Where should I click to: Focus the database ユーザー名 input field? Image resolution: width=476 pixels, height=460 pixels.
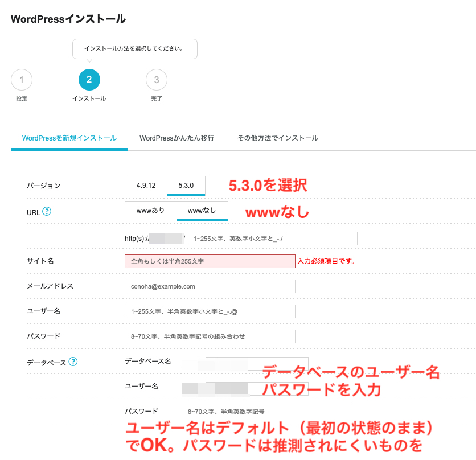[245, 388]
